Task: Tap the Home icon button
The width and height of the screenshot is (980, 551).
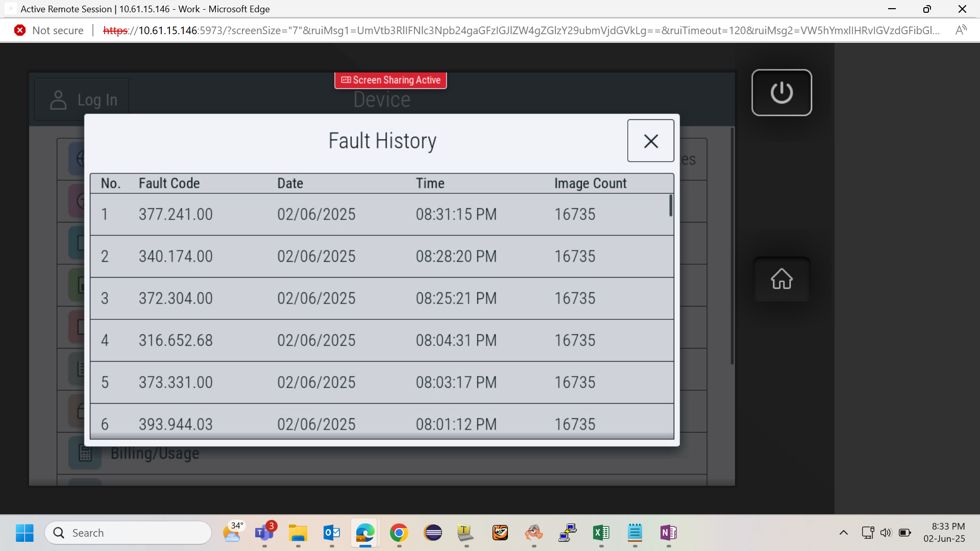Action: click(x=781, y=279)
